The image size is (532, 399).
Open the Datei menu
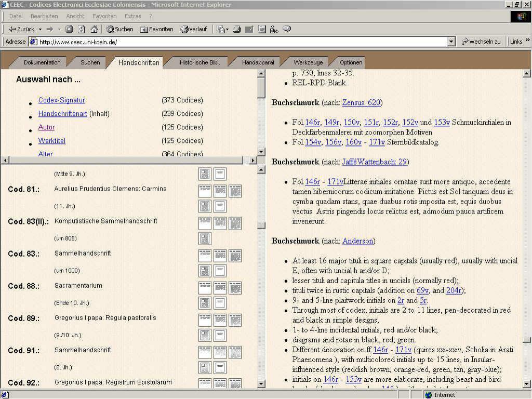(16, 16)
